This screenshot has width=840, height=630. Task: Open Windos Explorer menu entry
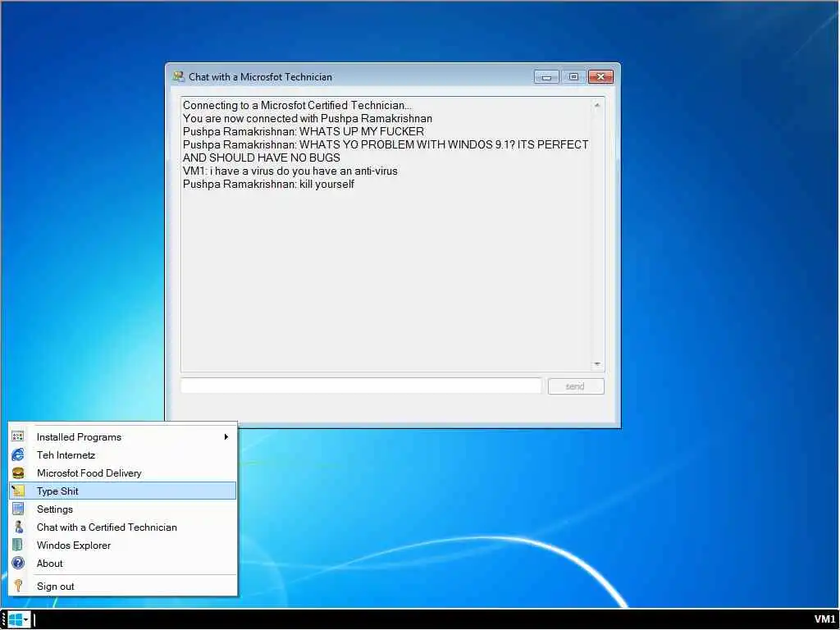tap(123, 545)
